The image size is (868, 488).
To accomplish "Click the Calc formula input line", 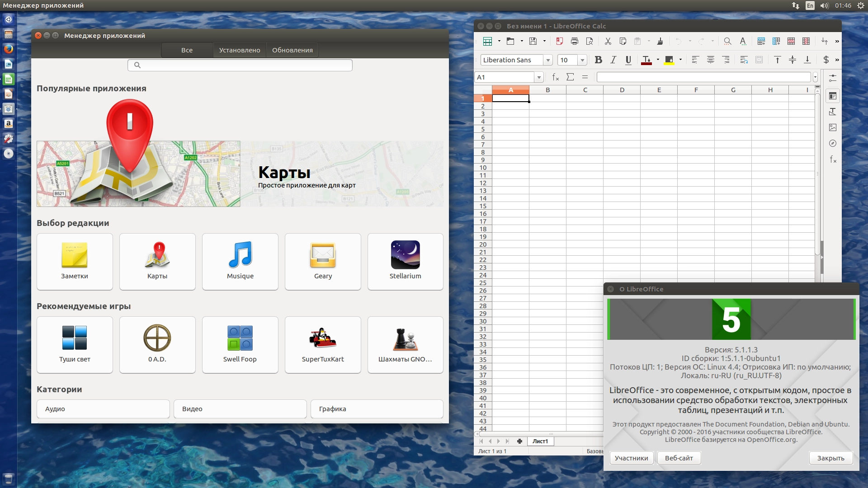I will point(704,77).
